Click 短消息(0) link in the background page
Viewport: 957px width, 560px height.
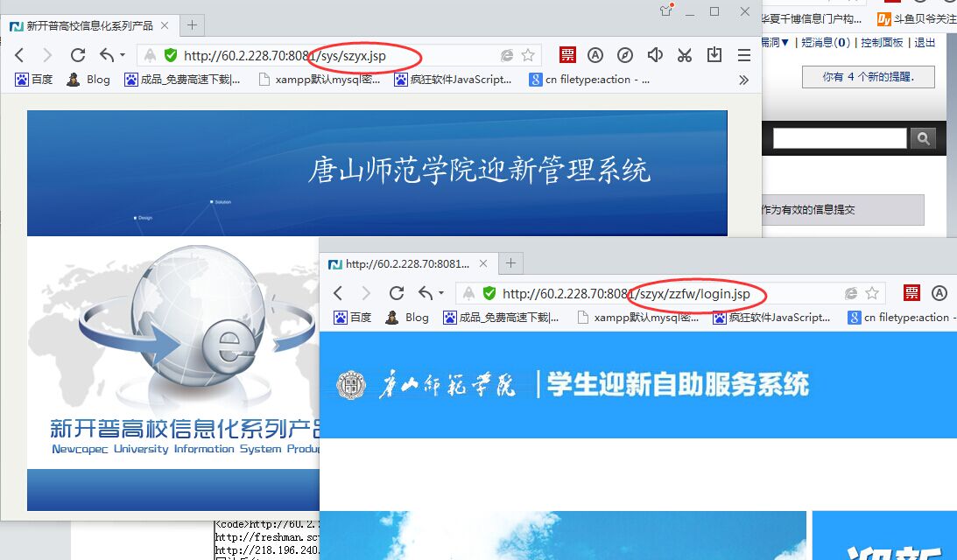825,43
